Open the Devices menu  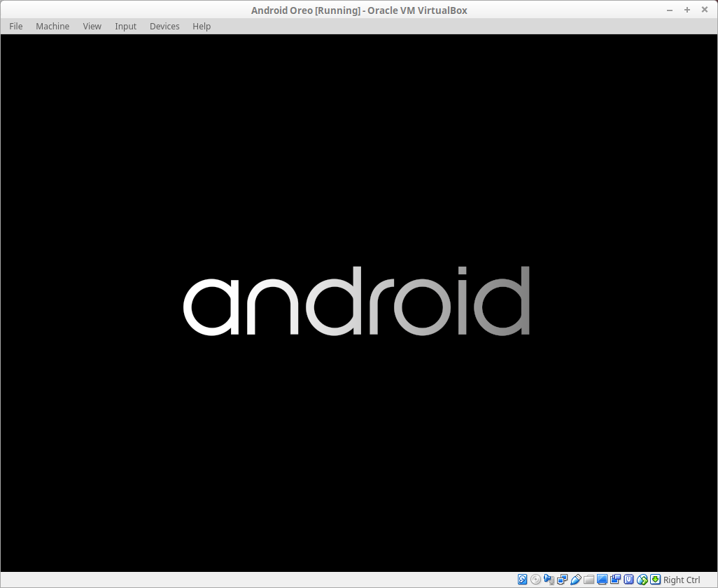coord(164,26)
